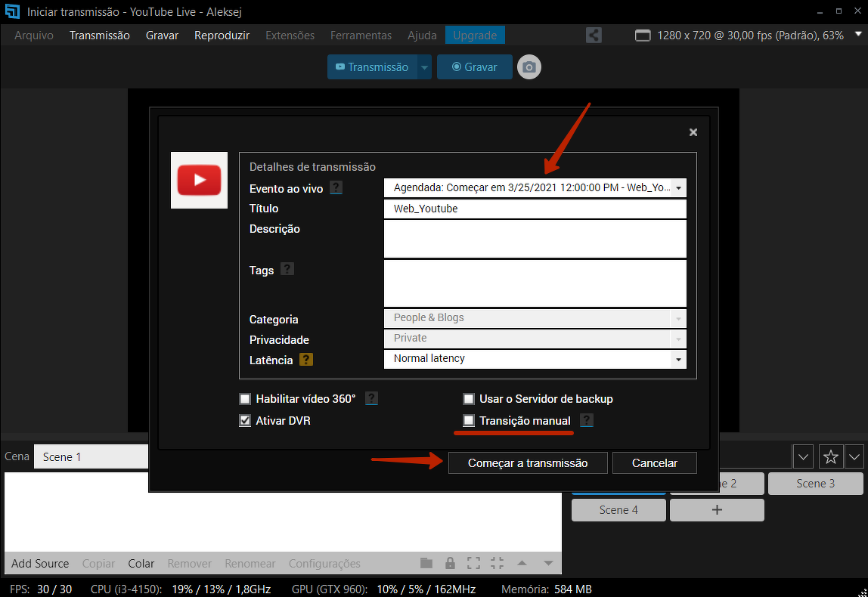The width and height of the screenshot is (868, 597).
Task: Open the arrow beside the Transmissão button
Action: click(x=424, y=67)
